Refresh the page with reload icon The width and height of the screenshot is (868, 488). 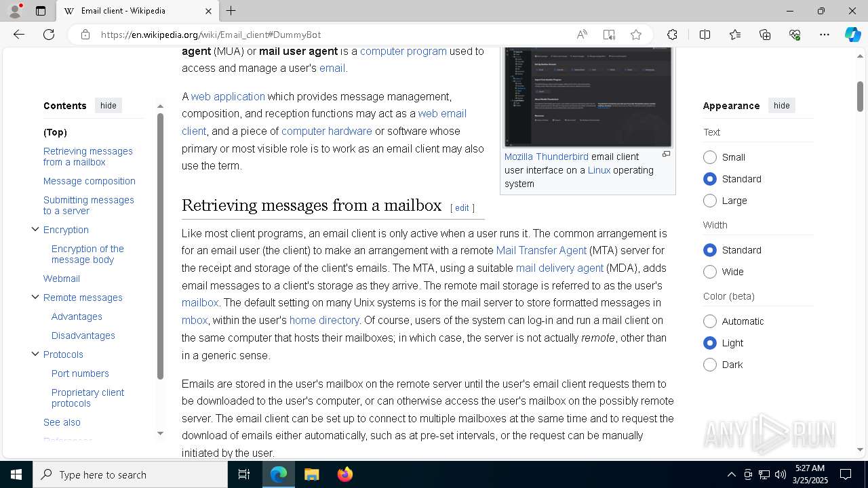49,35
